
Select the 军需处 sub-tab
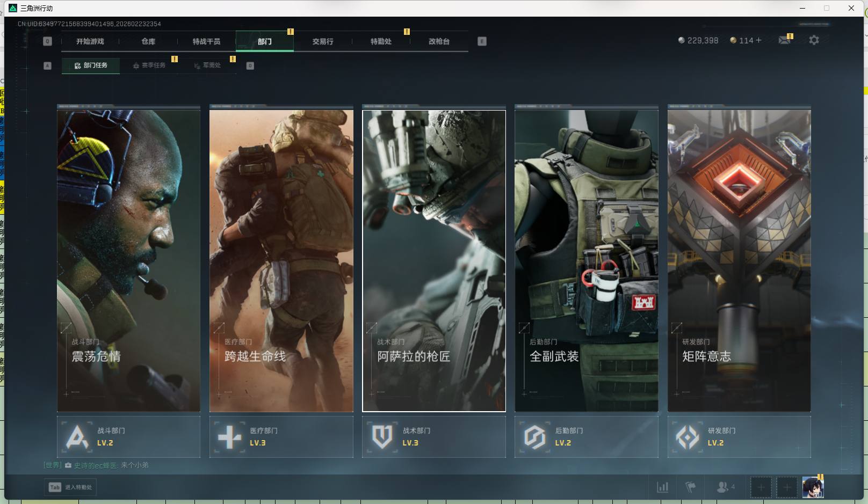[208, 65]
